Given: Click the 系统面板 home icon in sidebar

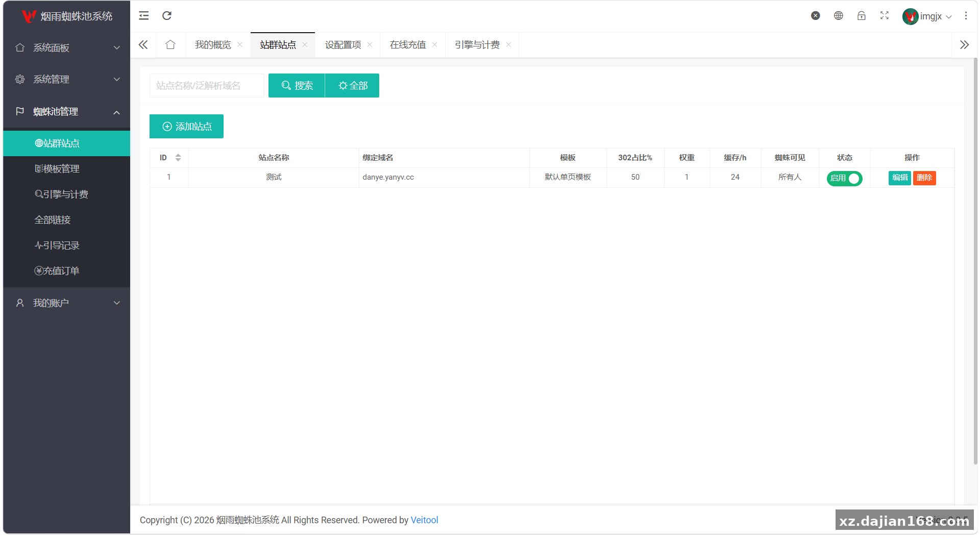Looking at the screenshot, I should click(20, 47).
